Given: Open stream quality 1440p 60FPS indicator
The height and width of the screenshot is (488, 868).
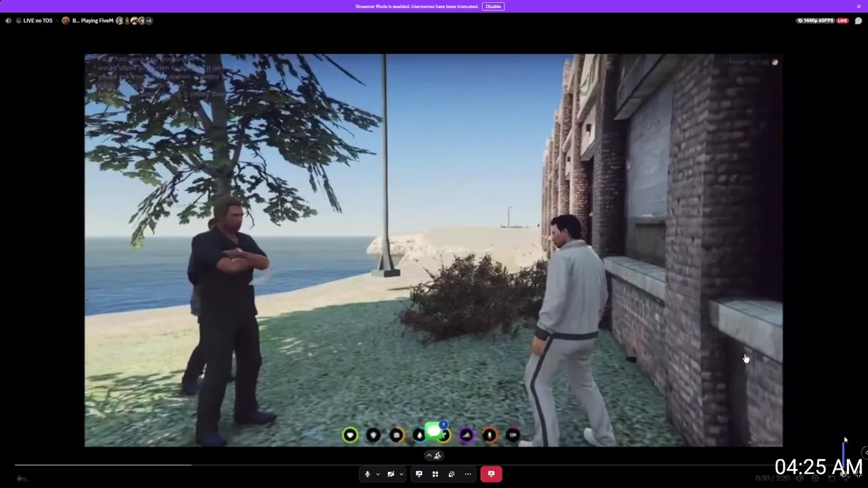Looking at the screenshot, I should pos(816,20).
